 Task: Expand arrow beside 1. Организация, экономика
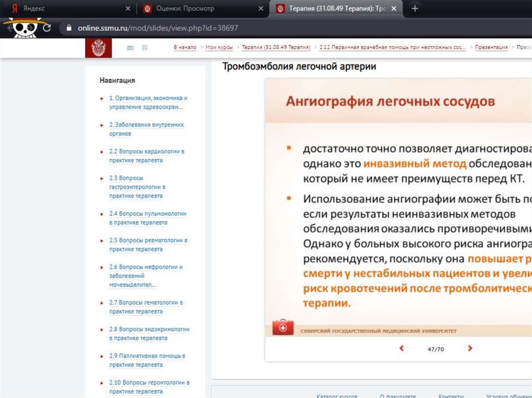[102, 99]
